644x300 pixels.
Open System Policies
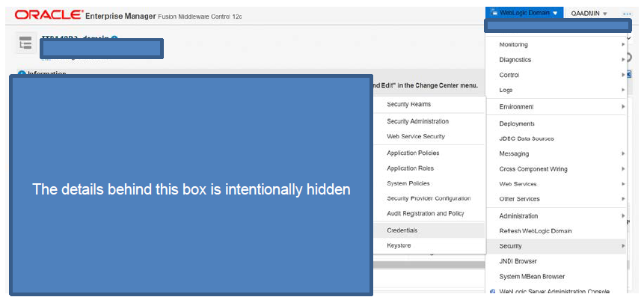click(x=429, y=183)
